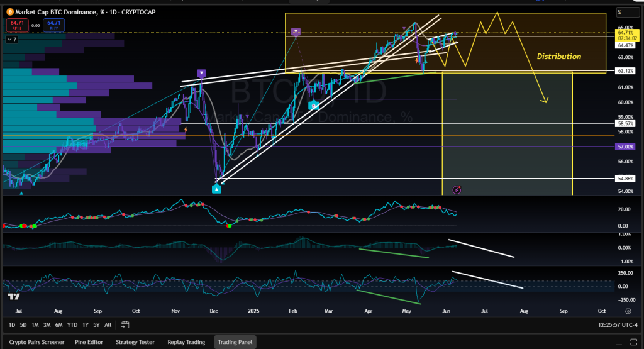This screenshot has height=349, width=644.
Task: Click the Dec label on time axis
Action: pyautogui.click(x=214, y=311)
